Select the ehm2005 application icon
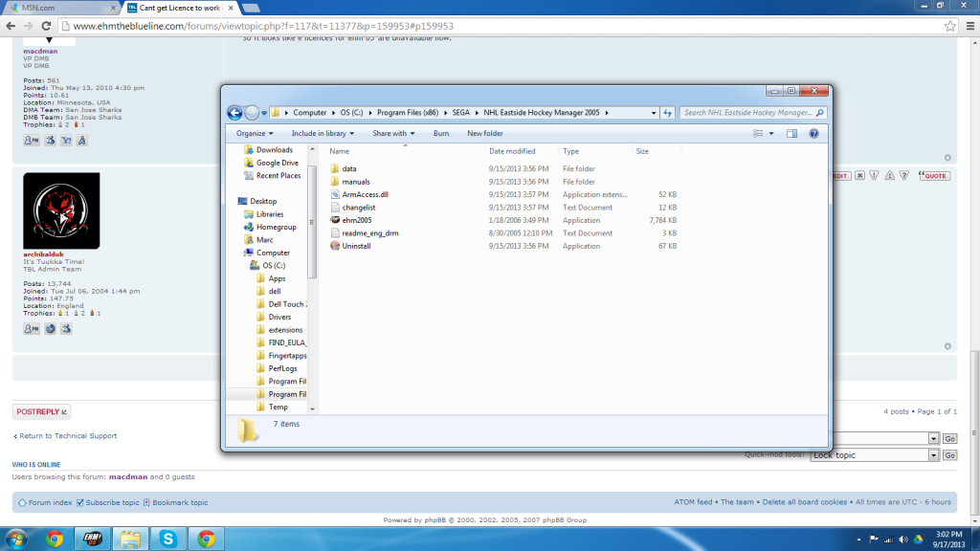 (335, 220)
